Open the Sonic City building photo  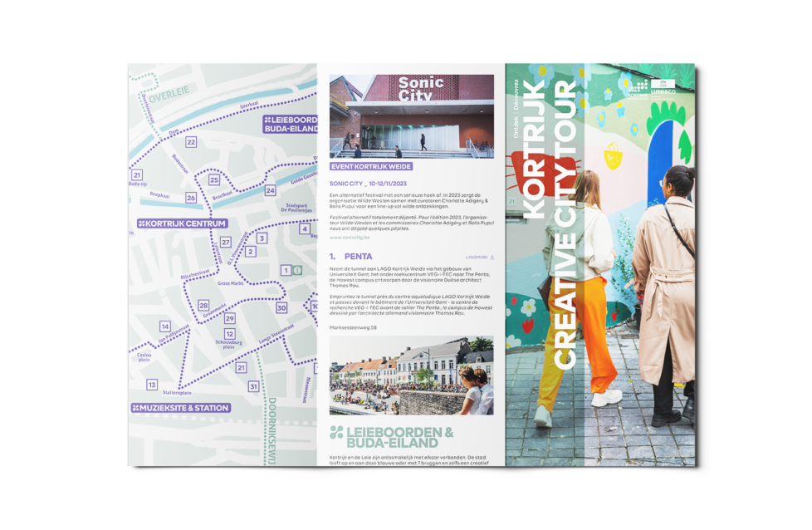pyautogui.click(x=412, y=116)
